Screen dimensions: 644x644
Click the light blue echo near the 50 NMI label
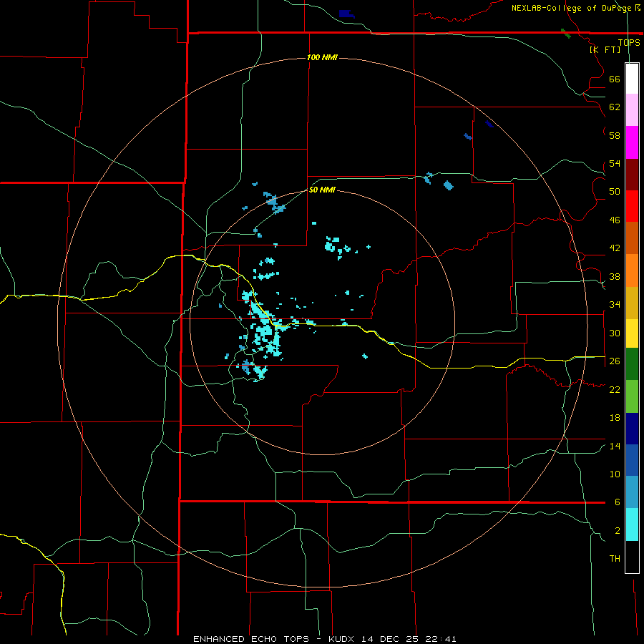(x=274, y=203)
